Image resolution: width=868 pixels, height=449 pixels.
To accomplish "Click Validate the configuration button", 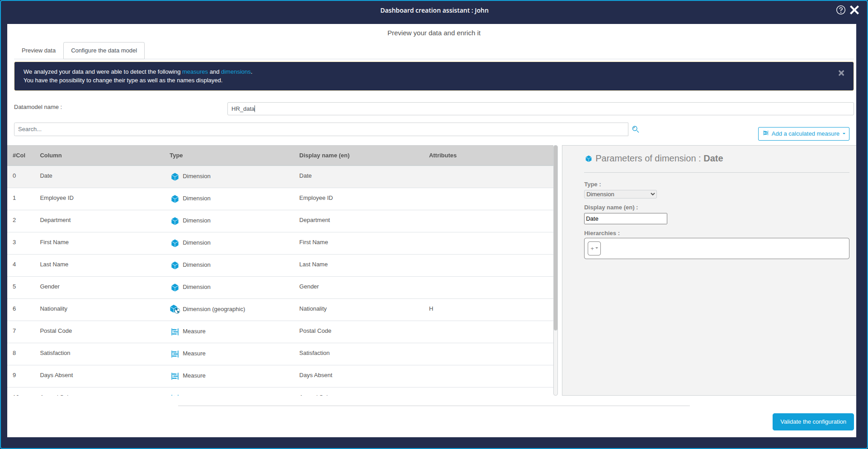I will point(813,422).
